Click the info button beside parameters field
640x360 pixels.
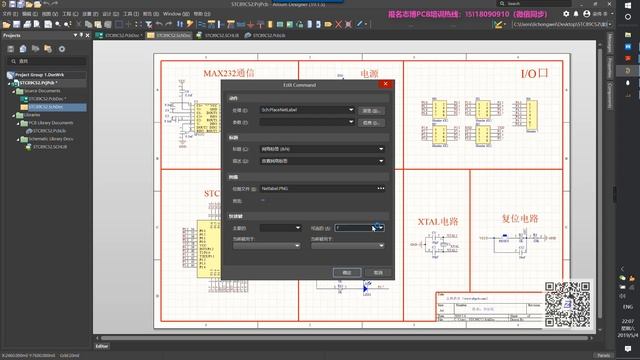point(371,122)
